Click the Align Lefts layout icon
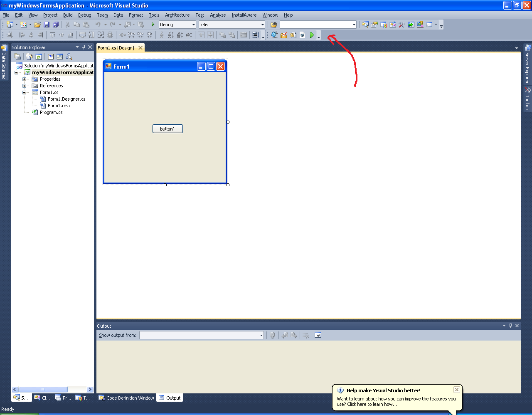This screenshot has width=532, height=415. coord(22,35)
